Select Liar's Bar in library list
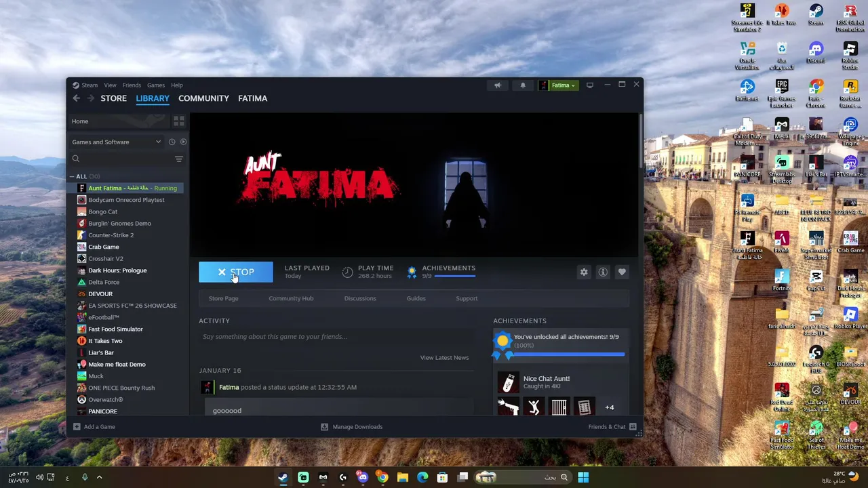Image resolution: width=868 pixels, height=488 pixels. [x=101, y=352]
